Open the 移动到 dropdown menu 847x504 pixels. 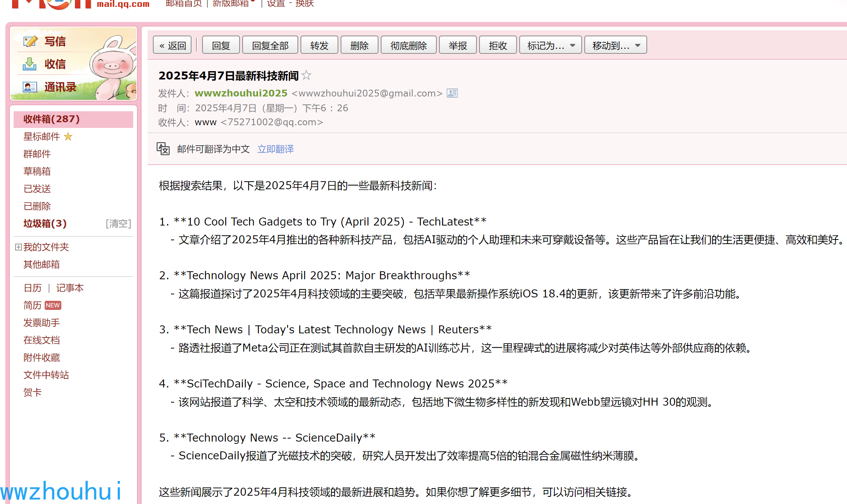coord(615,45)
